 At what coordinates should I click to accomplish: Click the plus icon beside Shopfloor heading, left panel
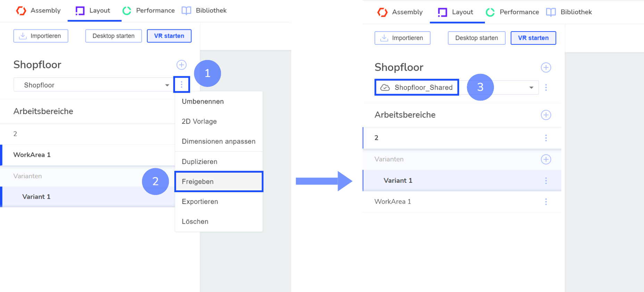181,65
